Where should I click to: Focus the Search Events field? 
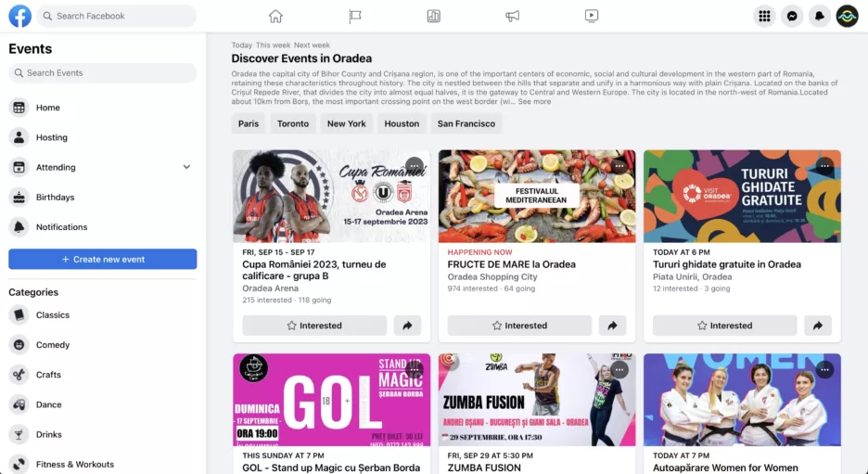pos(102,73)
